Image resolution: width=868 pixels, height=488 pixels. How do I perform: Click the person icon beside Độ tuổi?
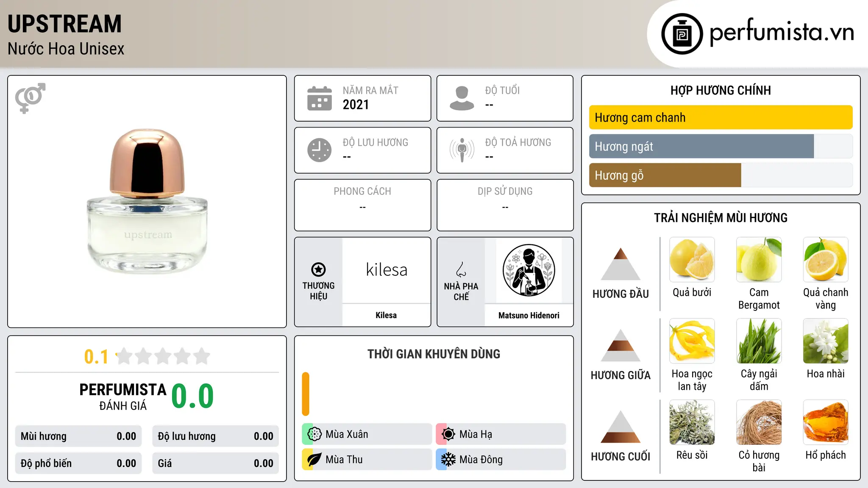(x=462, y=98)
